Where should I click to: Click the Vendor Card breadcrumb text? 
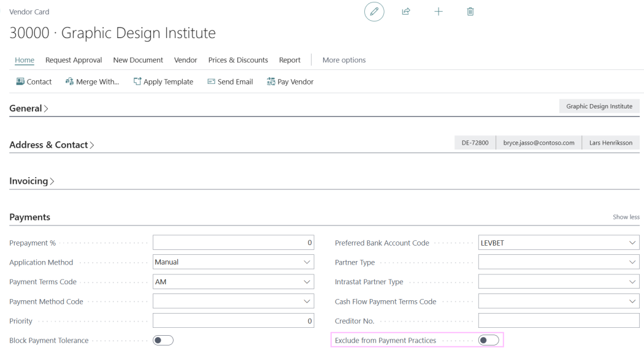(x=29, y=12)
